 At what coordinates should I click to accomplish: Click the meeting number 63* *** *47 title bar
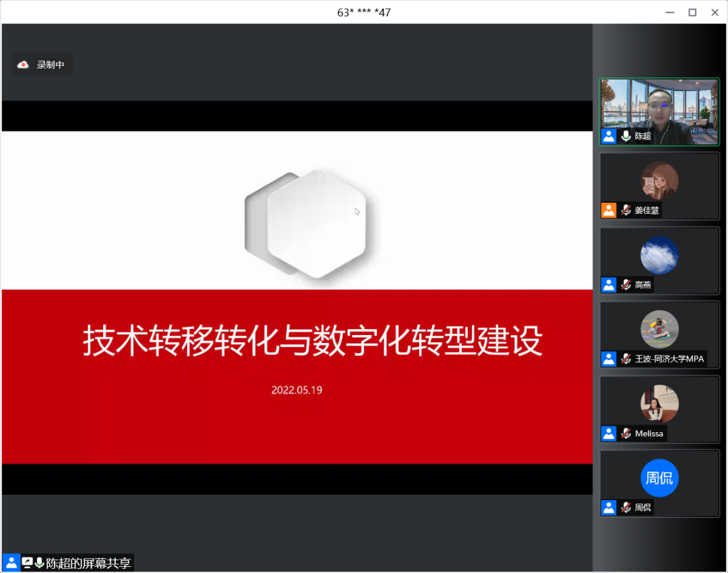click(364, 12)
